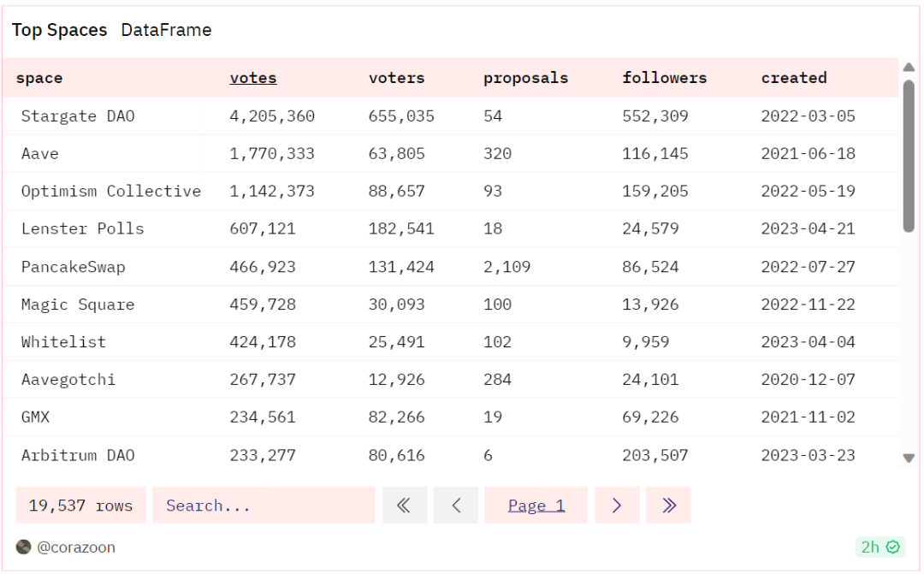This screenshot has height=574, width=924.
Task: Click followers value 552,309
Action: [655, 116]
